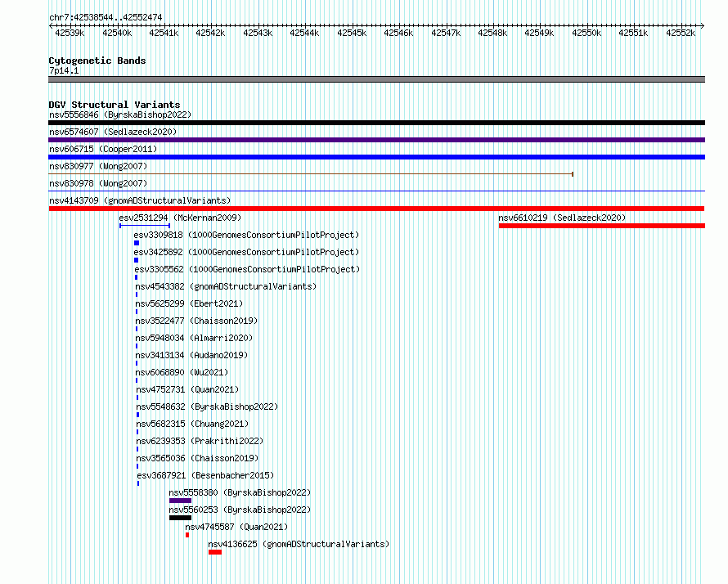Open the nsv5948034 (Almarri2020) label
Screen dimensions: 728x584
(x=194, y=338)
